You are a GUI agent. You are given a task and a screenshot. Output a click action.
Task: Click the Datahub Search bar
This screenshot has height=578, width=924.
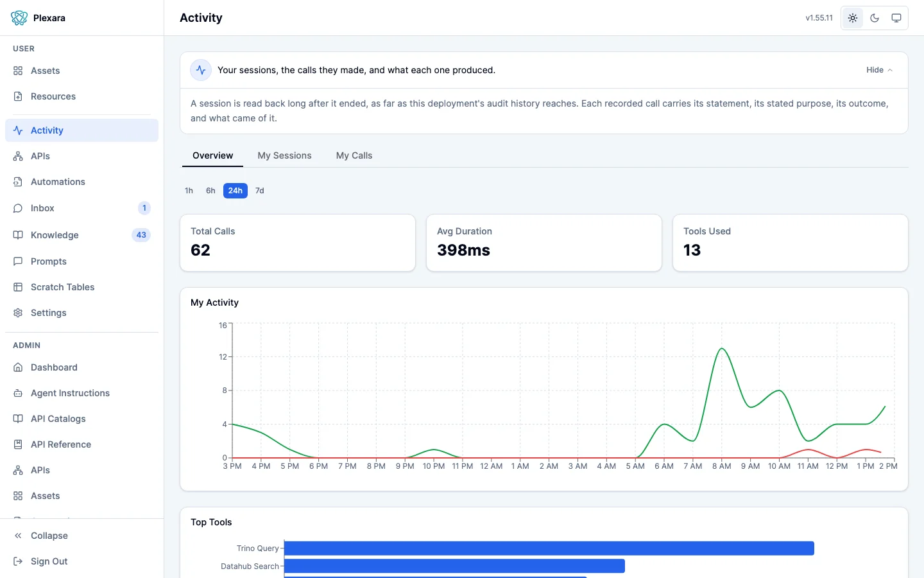(454, 566)
